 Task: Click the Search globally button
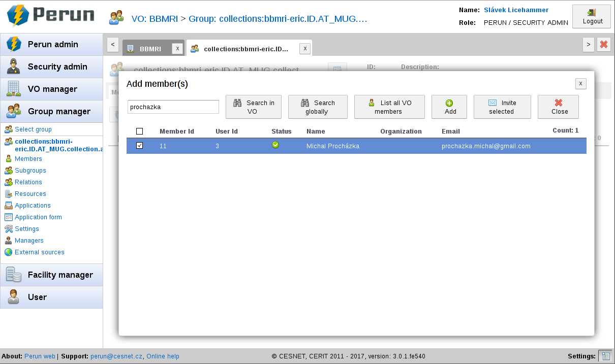pyautogui.click(x=318, y=107)
